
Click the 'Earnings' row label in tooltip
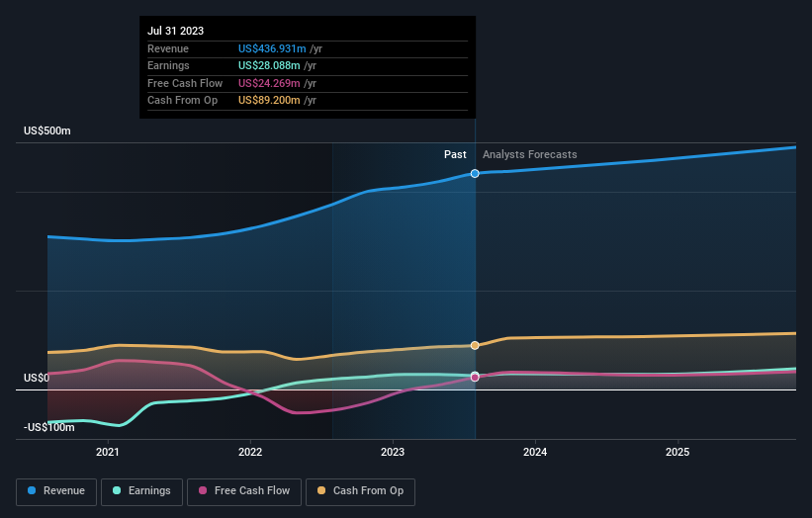(168, 65)
